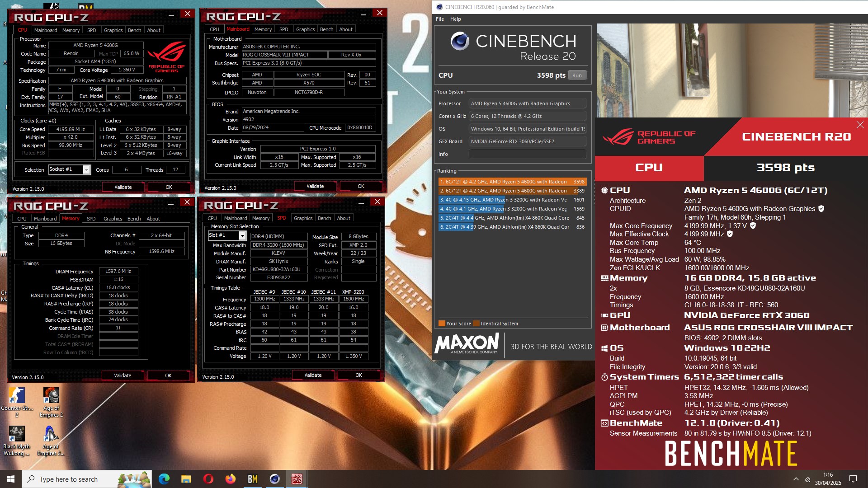The width and height of the screenshot is (868, 488).
Task: Select ranking row with score 845
Action: point(512,218)
